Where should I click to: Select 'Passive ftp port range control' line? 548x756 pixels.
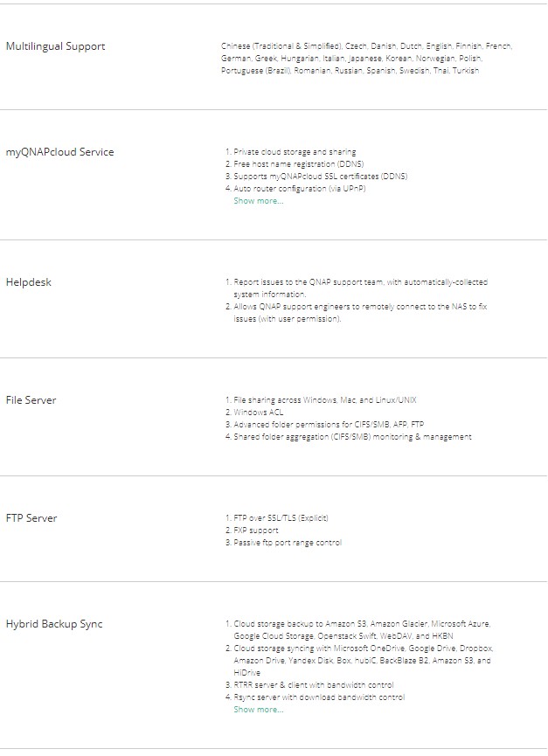[x=288, y=543]
